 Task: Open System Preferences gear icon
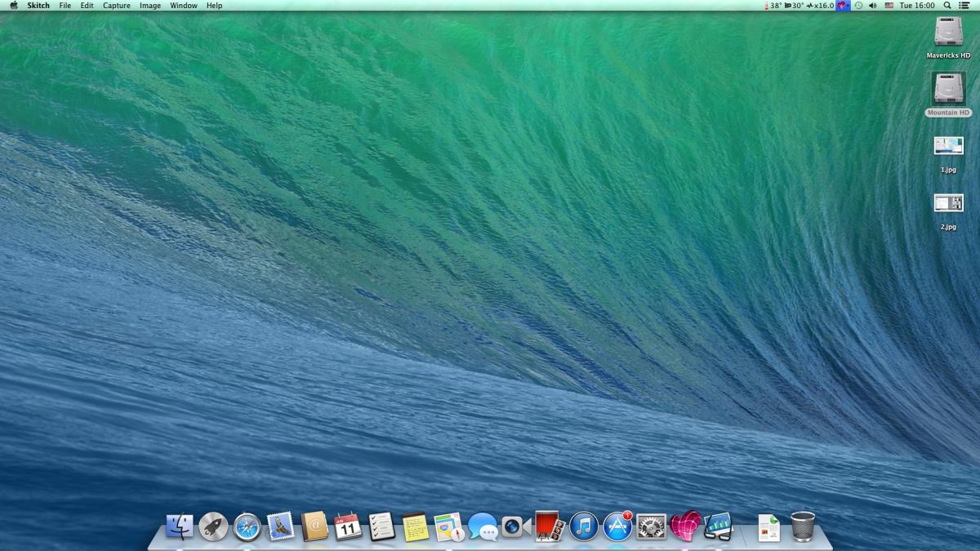coord(652,527)
